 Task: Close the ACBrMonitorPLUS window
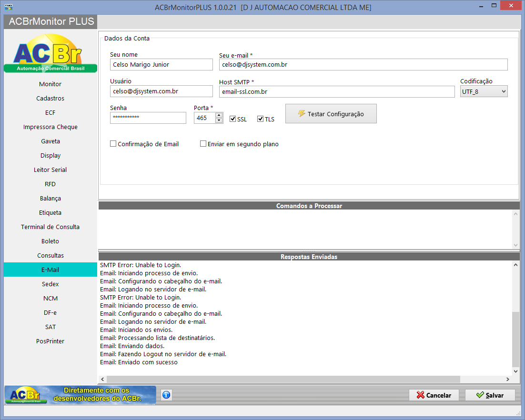pyautogui.click(x=511, y=5)
